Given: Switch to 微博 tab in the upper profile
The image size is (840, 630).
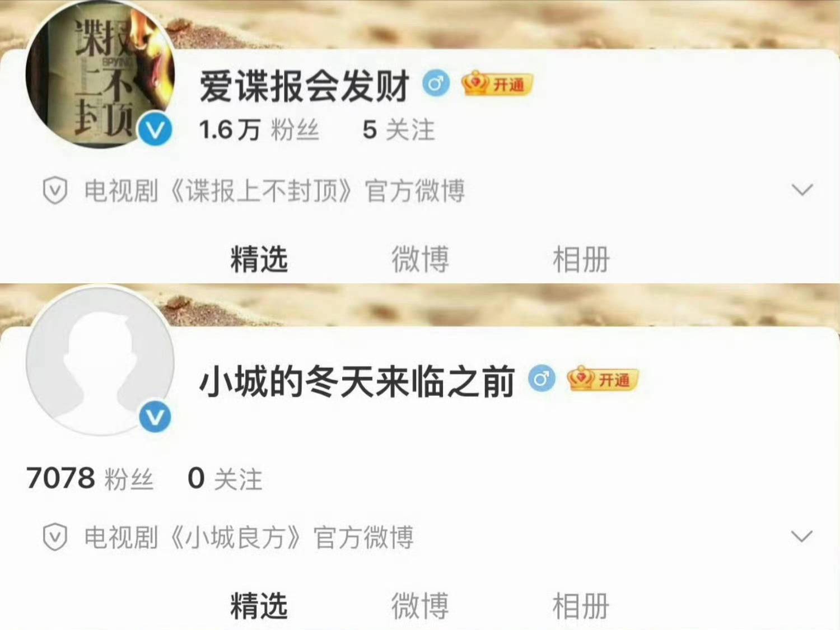Looking at the screenshot, I should (x=420, y=259).
